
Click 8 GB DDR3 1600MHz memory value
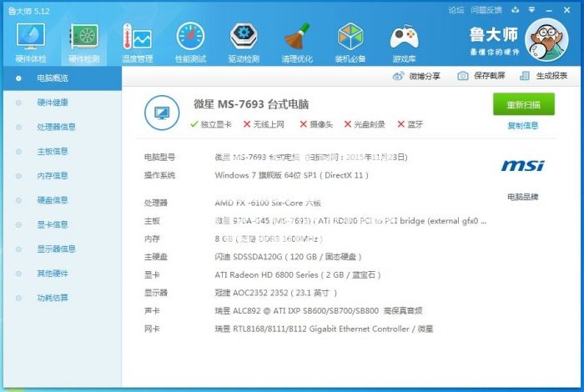coord(269,239)
